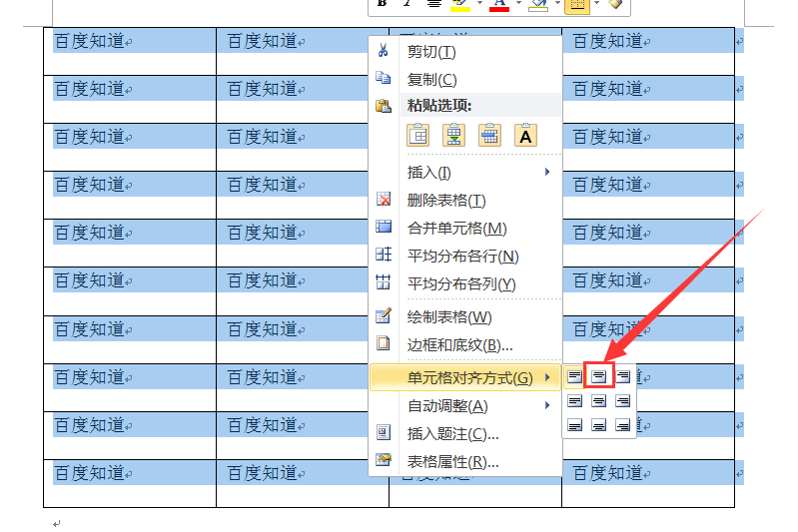Activate the format painter brush

pos(615,4)
